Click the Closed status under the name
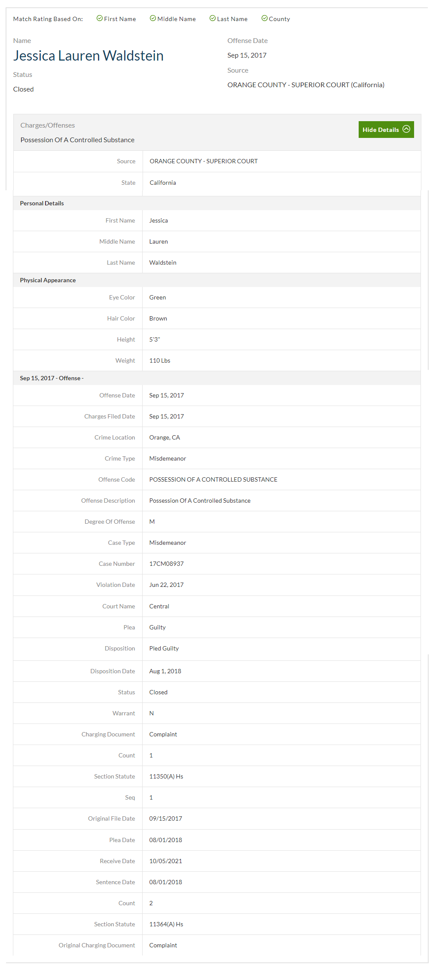 click(x=23, y=89)
